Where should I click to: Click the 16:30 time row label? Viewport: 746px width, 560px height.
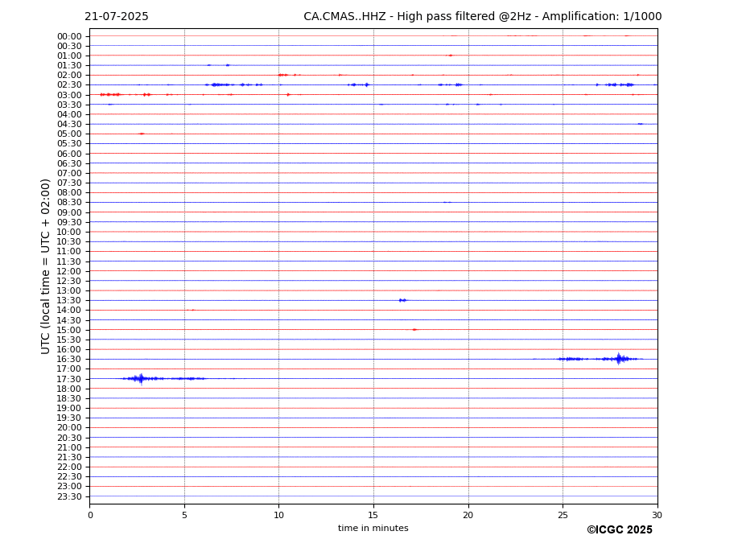(x=69, y=359)
